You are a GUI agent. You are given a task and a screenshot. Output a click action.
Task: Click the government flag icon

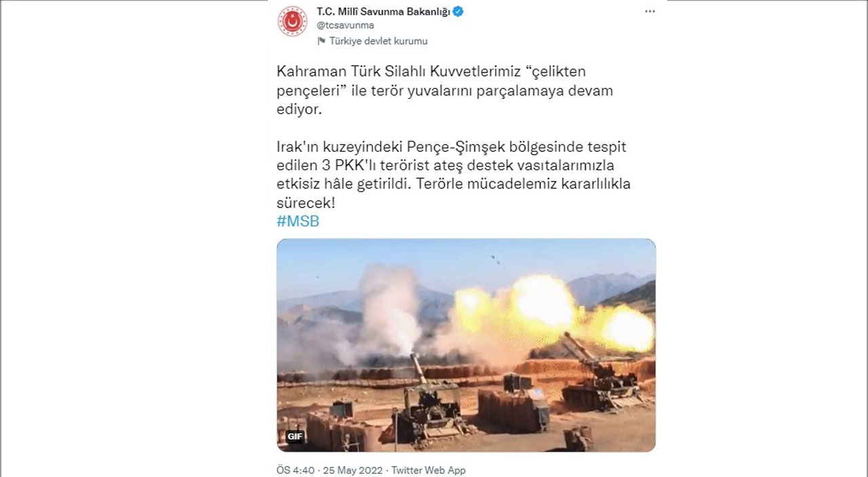(x=322, y=41)
